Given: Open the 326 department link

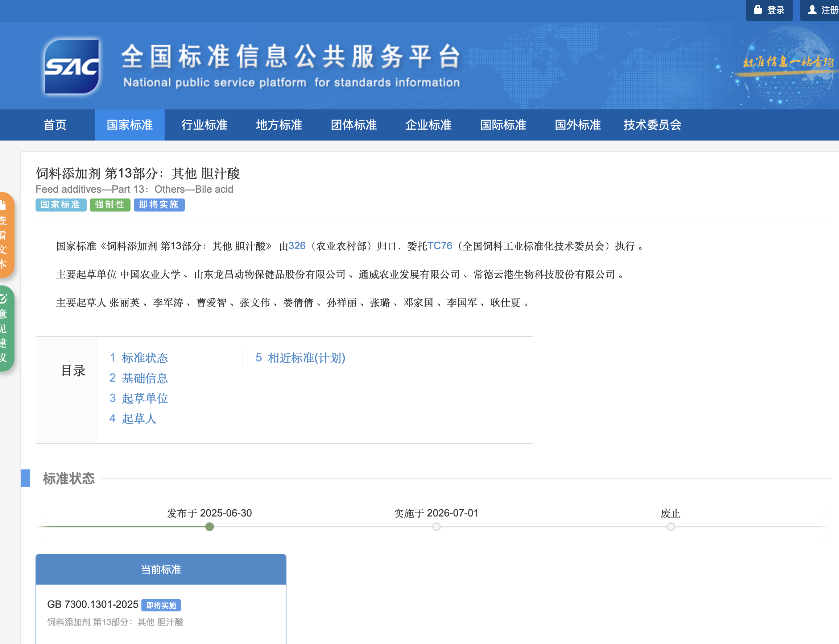Looking at the screenshot, I should (297, 246).
